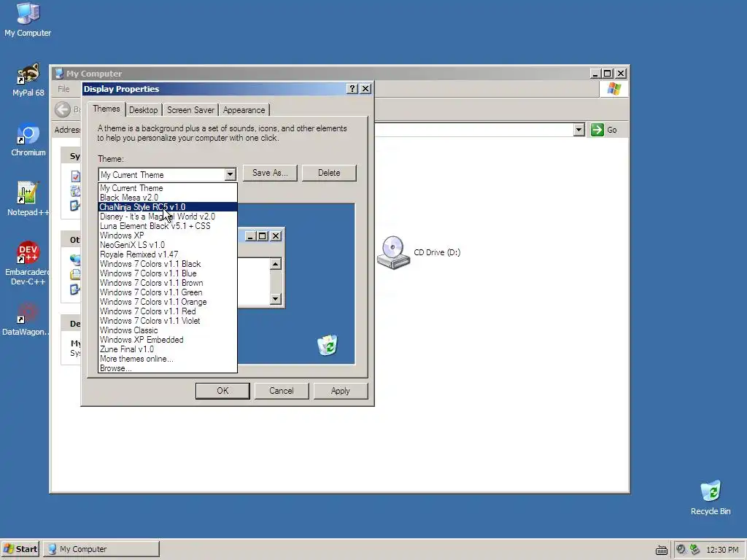Select Windows 7 Colors v1.1 Orange

(x=168, y=303)
